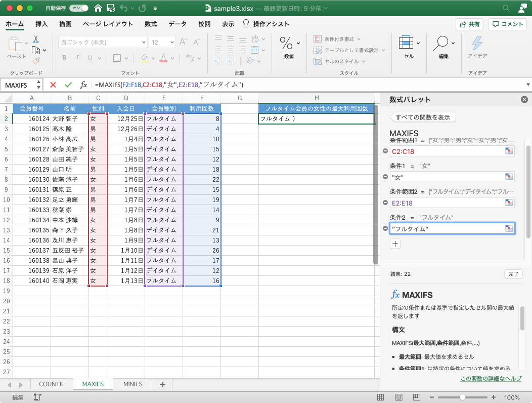This screenshot has height=403, width=532.
Task: Toggle Bold formatting
Action: click(x=64, y=58)
